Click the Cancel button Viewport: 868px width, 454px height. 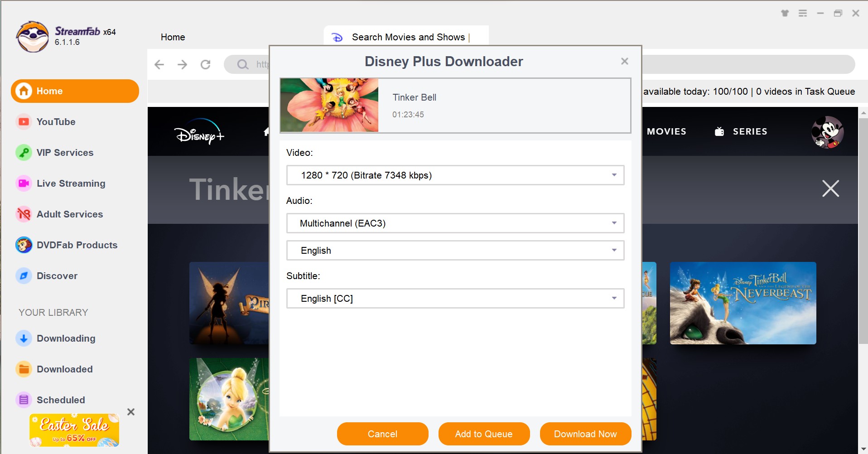pos(382,434)
